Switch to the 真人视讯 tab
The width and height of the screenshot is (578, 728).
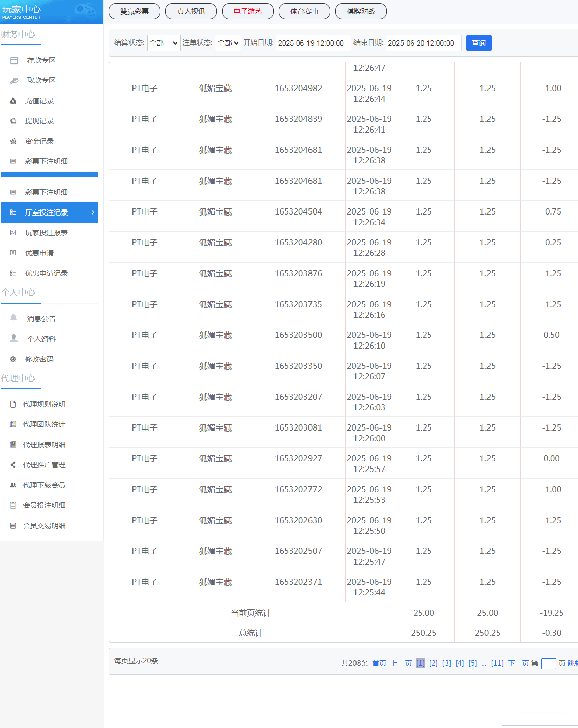point(191,11)
